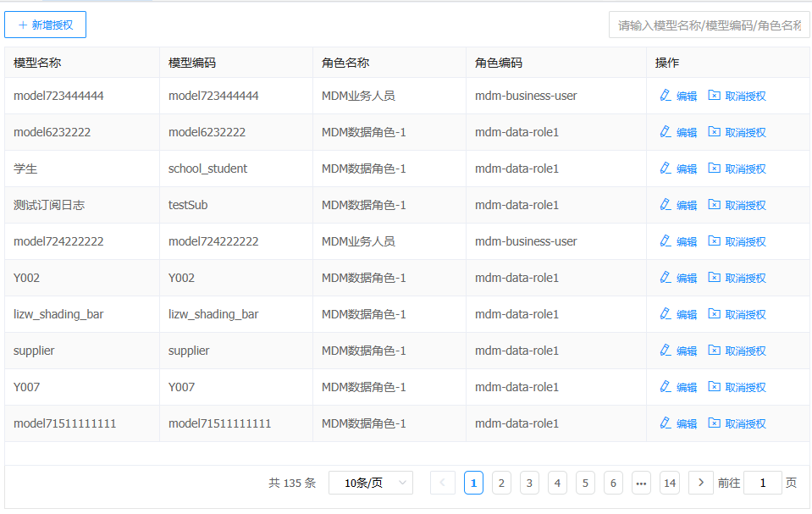812x514 pixels.
Task: Open the 10条/页 page size dropdown
Action: pyautogui.click(x=370, y=483)
